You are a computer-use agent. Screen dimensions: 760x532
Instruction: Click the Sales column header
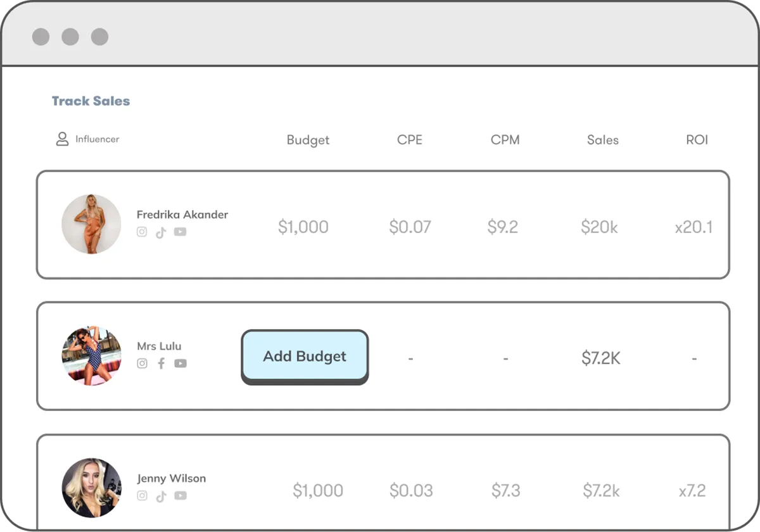point(603,140)
